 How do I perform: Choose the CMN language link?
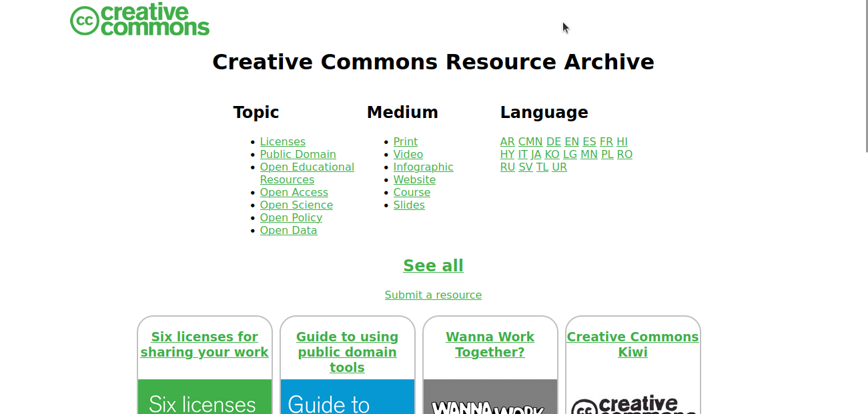[x=530, y=141]
